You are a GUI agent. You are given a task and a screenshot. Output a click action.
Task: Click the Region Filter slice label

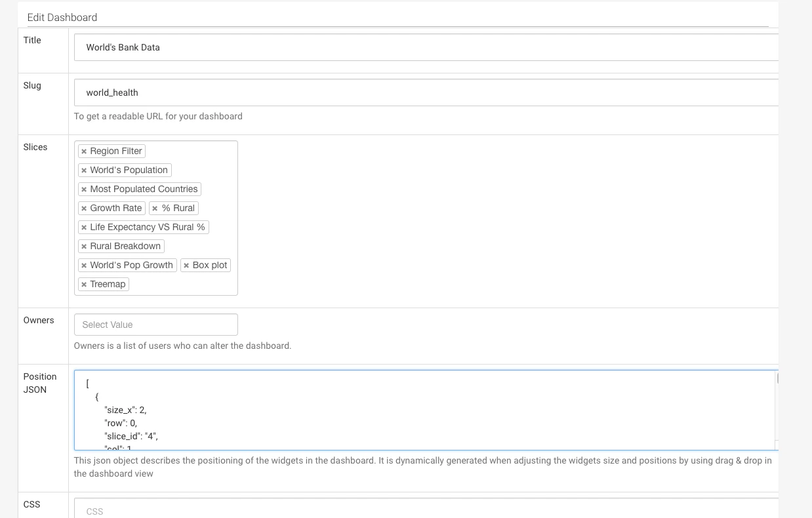[x=116, y=151]
